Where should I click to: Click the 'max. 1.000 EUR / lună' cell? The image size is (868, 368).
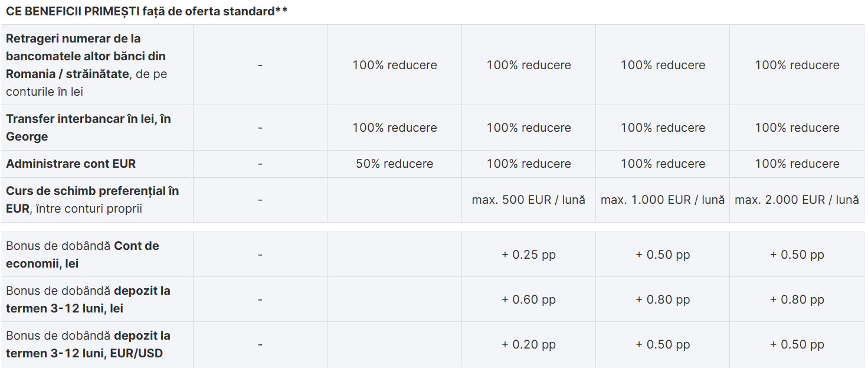pyautogui.click(x=663, y=200)
